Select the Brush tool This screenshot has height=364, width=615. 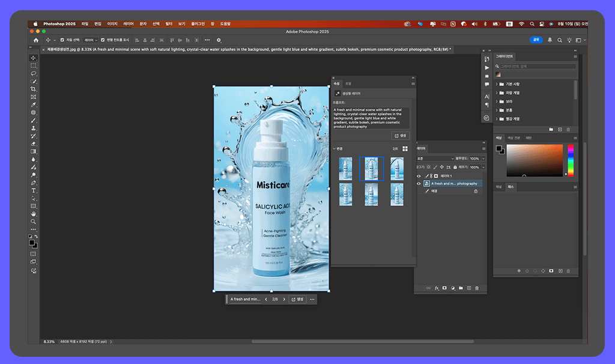click(x=34, y=120)
